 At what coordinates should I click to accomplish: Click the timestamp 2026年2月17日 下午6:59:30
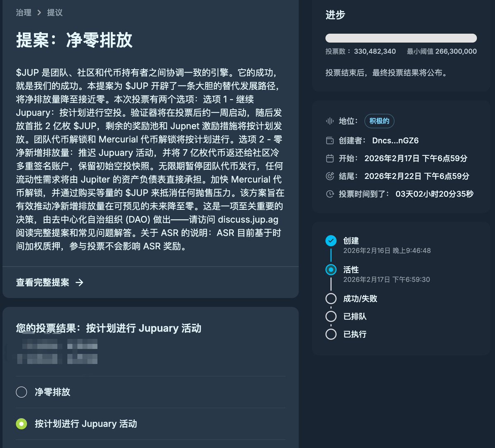coord(387,279)
